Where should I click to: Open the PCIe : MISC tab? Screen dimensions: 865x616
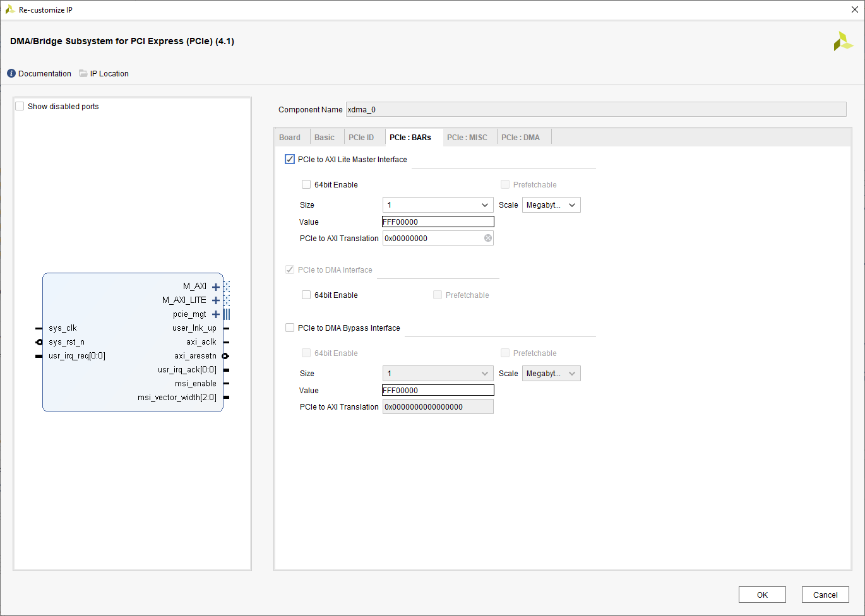click(467, 138)
